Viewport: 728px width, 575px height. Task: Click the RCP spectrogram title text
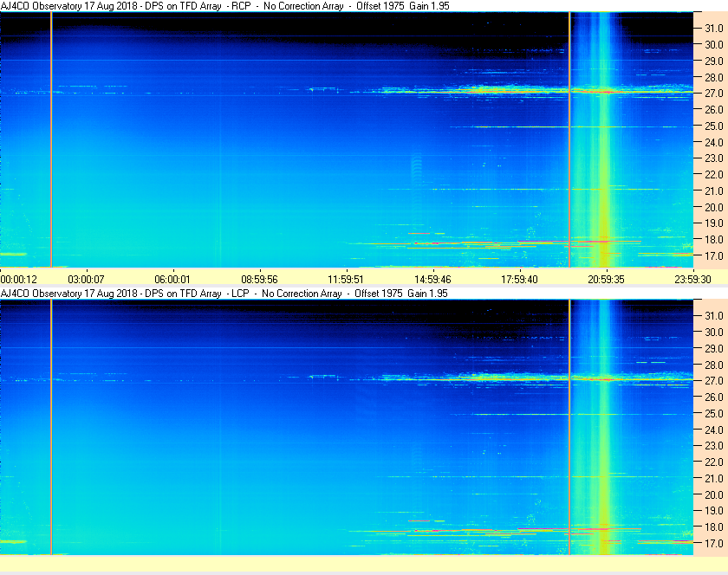click(x=224, y=6)
